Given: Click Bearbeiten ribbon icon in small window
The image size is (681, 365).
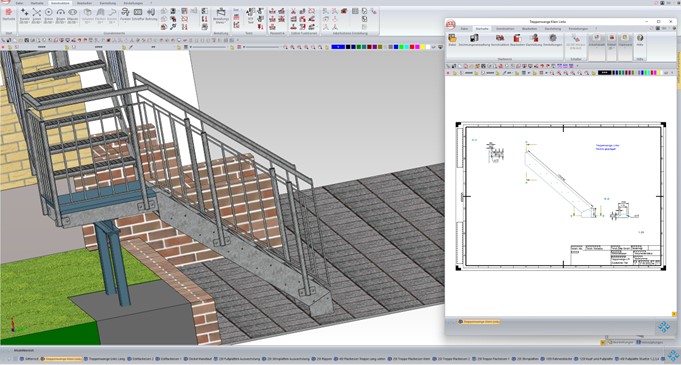Looking at the screenshot, I should point(517,40).
